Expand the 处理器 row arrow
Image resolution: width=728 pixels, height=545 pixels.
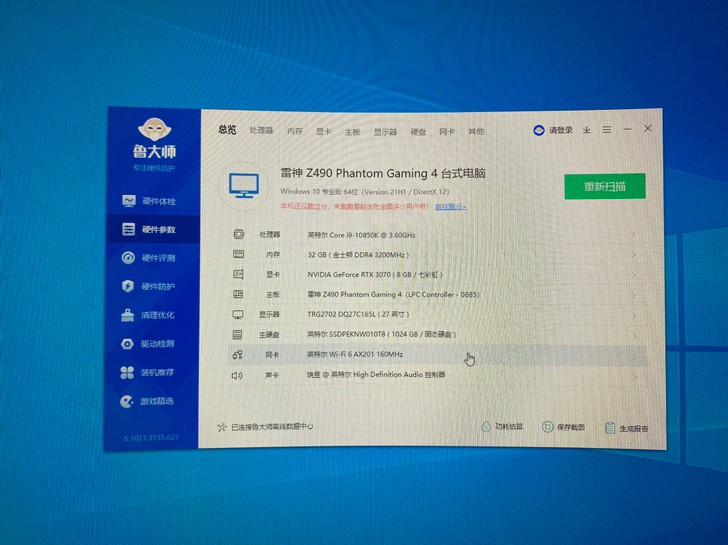click(635, 235)
